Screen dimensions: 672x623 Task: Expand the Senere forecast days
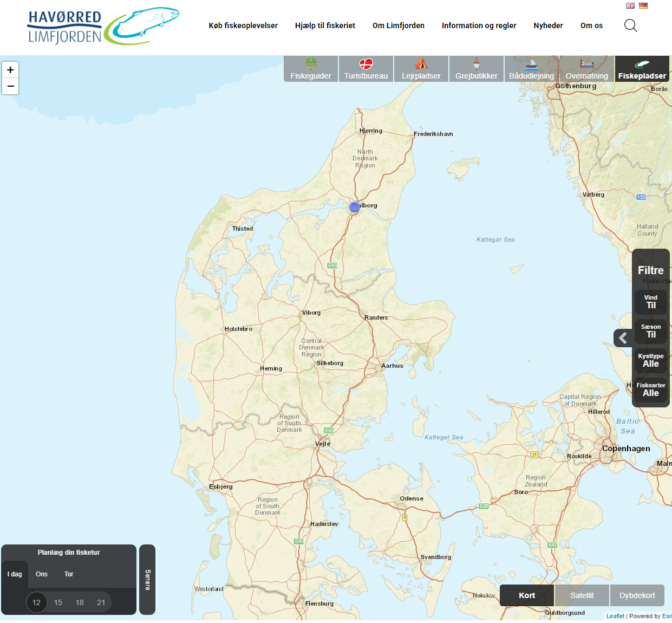pos(147,580)
